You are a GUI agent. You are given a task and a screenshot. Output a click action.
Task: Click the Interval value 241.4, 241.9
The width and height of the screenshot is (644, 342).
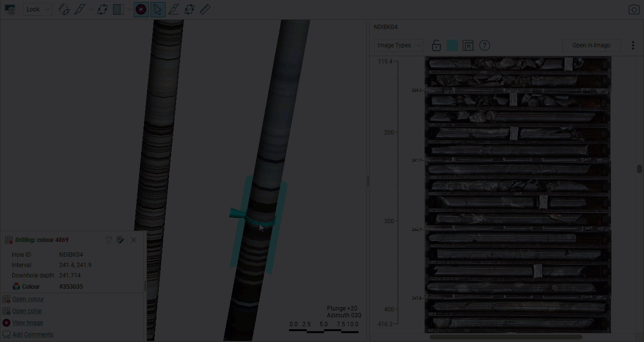click(75, 265)
